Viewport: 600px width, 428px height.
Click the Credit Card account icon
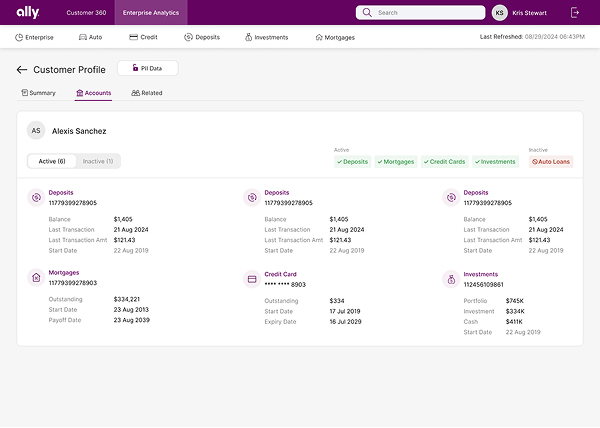pyautogui.click(x=252, y=279)
